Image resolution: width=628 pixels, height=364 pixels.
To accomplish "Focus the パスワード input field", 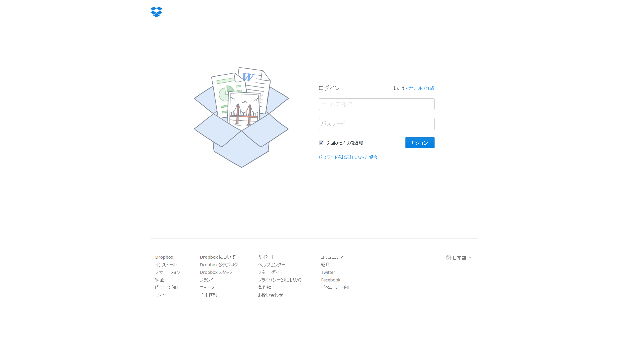I will [x=377, y=124].
